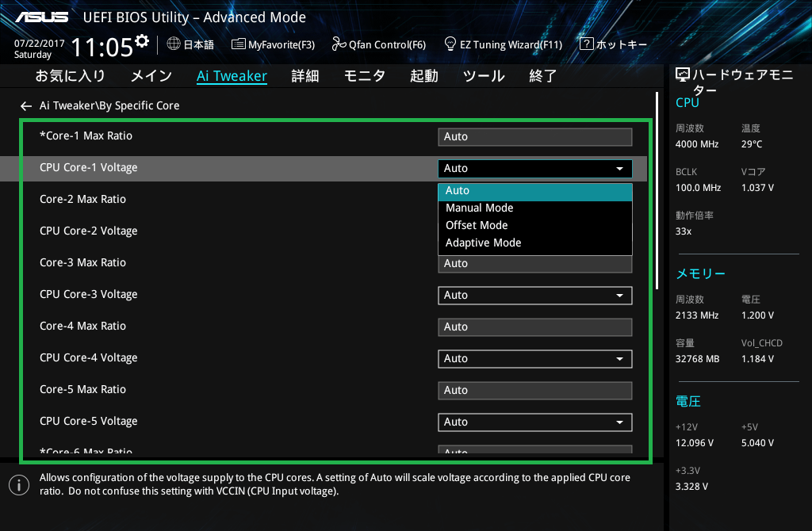812x531 pixels.
Task: Choose Offset Mode option
Action: 535,226
